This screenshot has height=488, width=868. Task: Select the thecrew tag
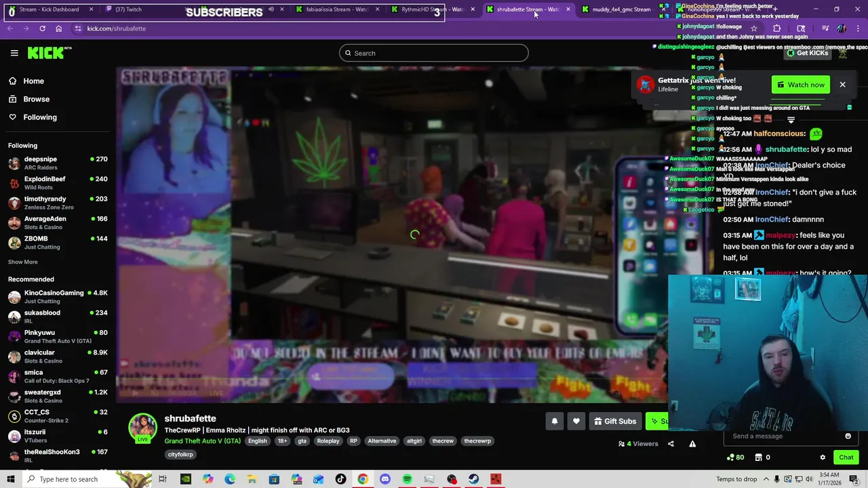point(443,441)
